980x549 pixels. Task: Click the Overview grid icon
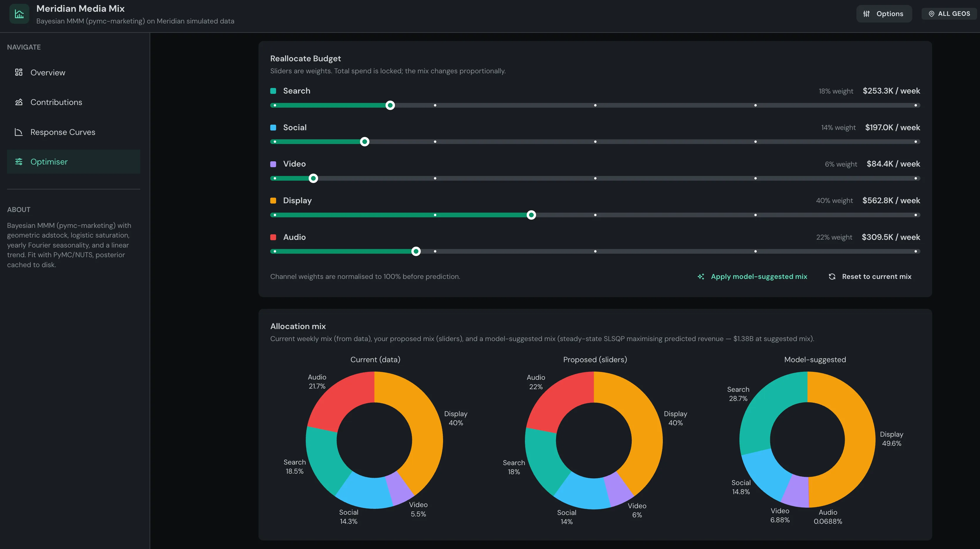(x=19, y=72)
